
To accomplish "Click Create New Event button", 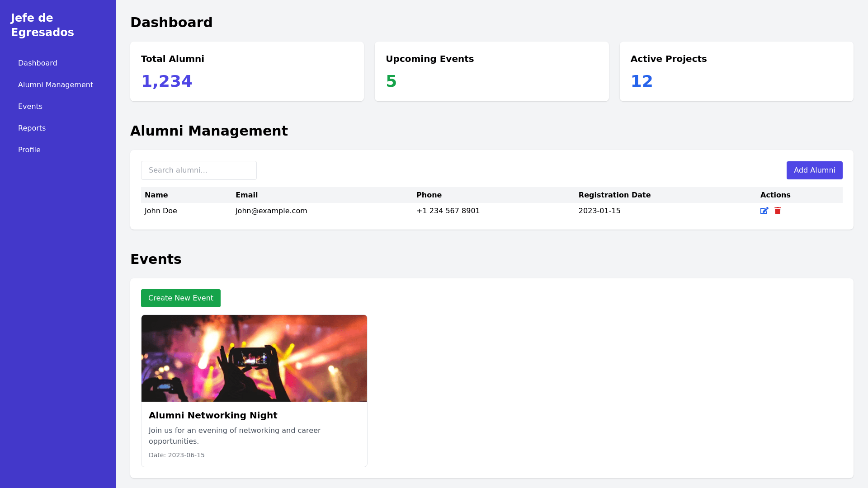I will pyautogui.click(x=181, y=298).
